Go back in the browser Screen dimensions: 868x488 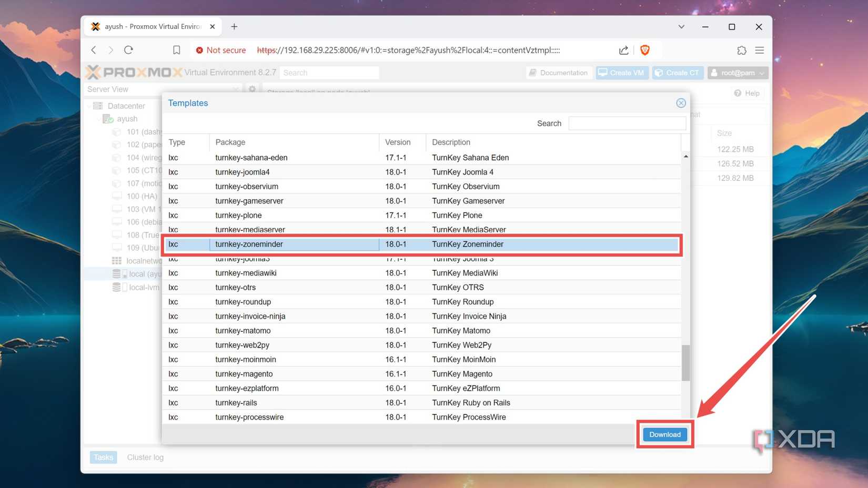click(94, 50)
